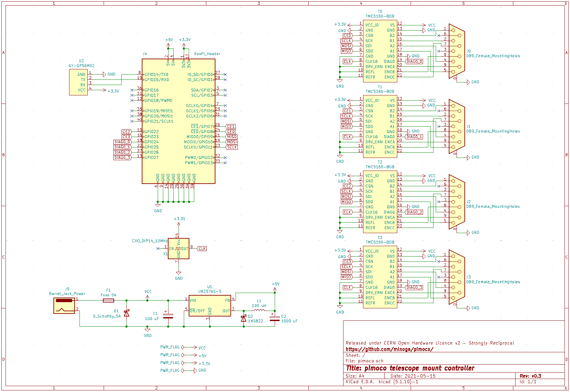The width and height of the screenshot is (570, 392).
Task: Select the C2 1000 uF capacitor
Action: coord(275,318)
